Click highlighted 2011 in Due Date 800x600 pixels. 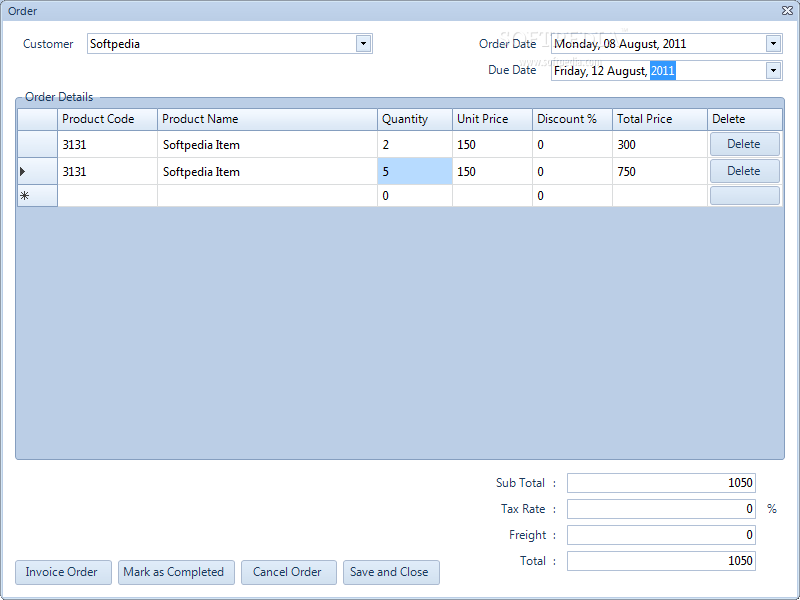[x=663, y=71]
